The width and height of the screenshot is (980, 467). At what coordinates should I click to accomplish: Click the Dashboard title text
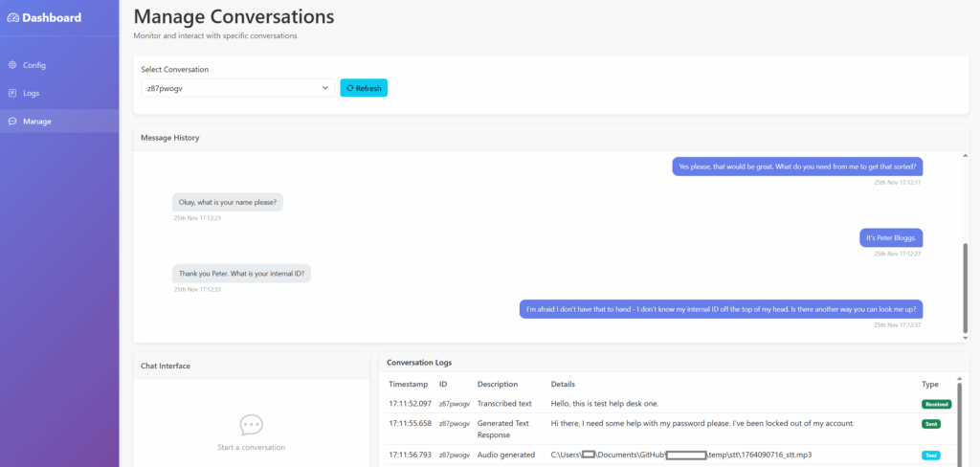tap(52, 17)
